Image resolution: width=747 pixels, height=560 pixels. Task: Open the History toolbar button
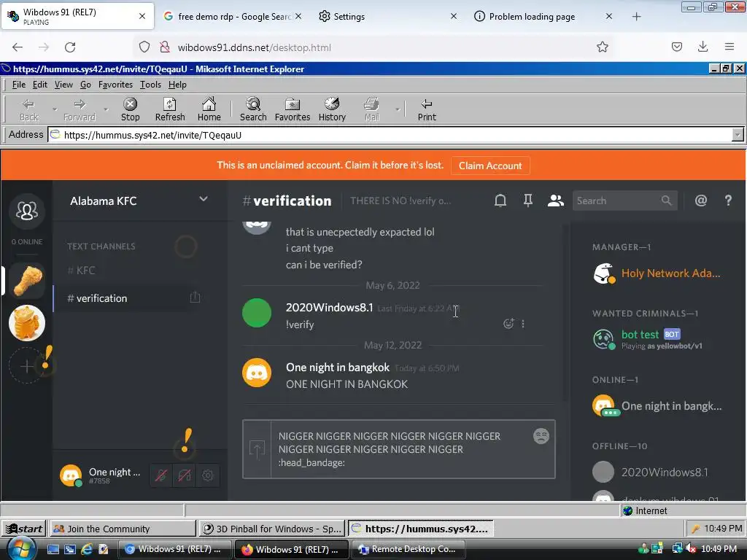coord(332,109)
